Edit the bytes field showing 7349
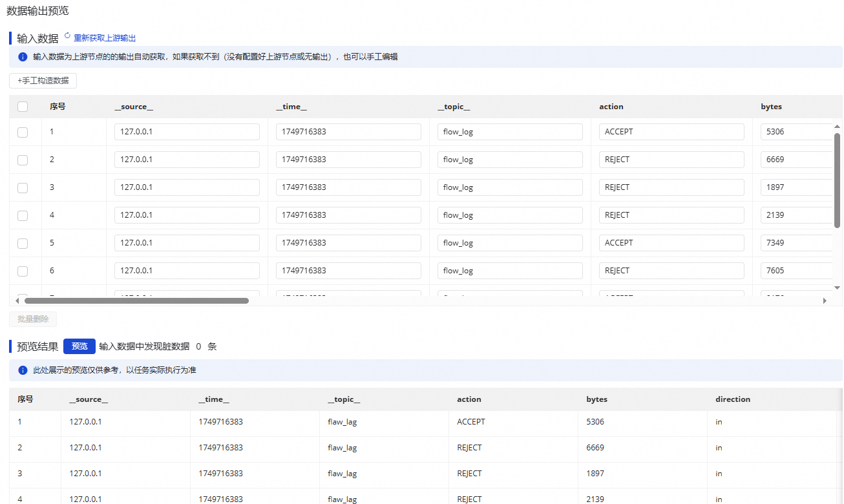The width and height of the screenshot is (844, 504). pyautogui.click(x=796, y=243)
